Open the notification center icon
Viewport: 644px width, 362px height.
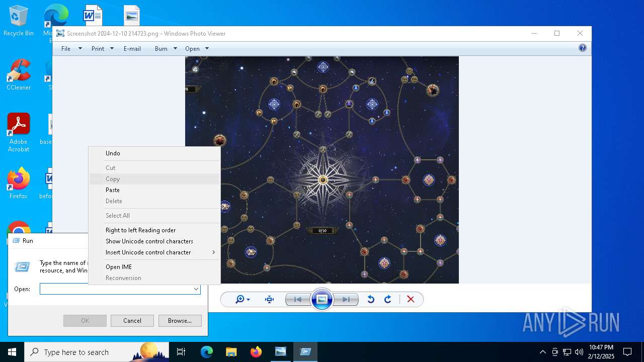627,352
